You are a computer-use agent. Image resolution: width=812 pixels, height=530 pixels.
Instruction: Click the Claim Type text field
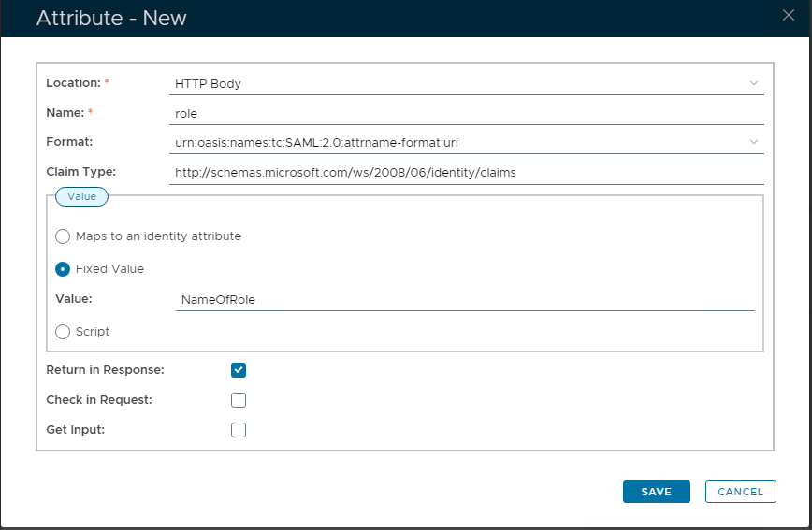(466, 172)
